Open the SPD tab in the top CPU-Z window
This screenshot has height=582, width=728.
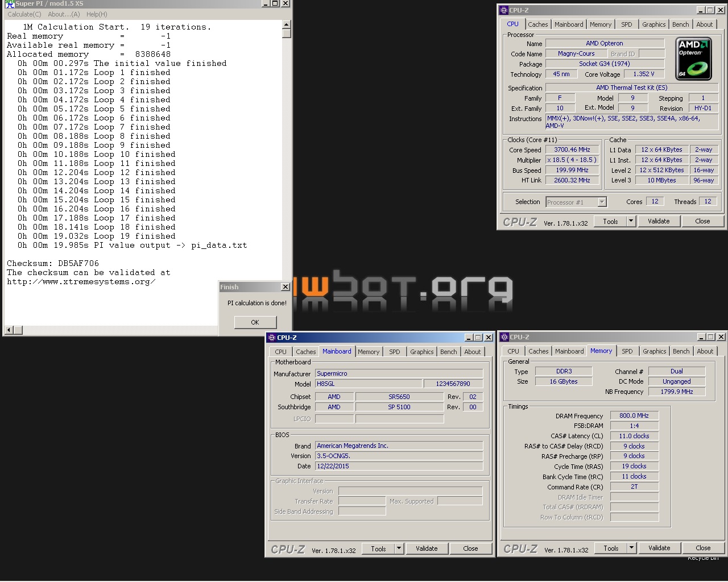[626, 24]
